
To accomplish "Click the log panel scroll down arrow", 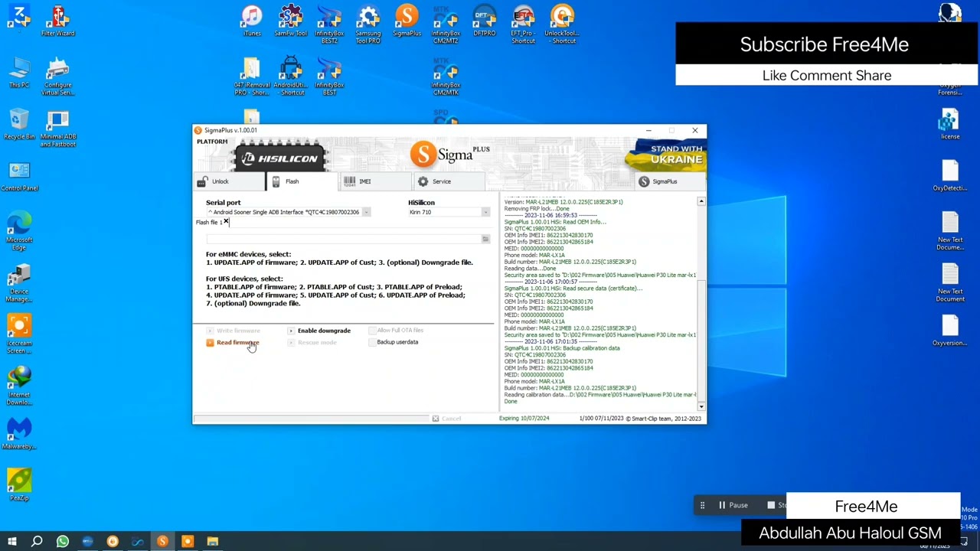I will 701,406.
